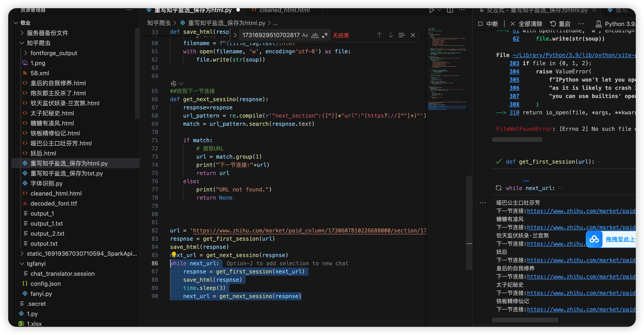Click breadcrumb file name 重写知乎盐选_保存为html.py
The width and height of the screenshot is (644, 335).
(227, 23)
